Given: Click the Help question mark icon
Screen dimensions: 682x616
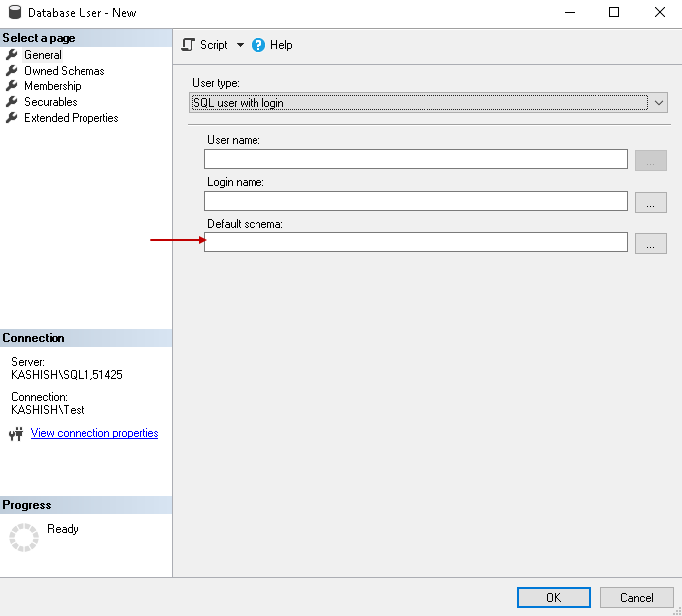Looking at the screenshot, I should point(258,45).
